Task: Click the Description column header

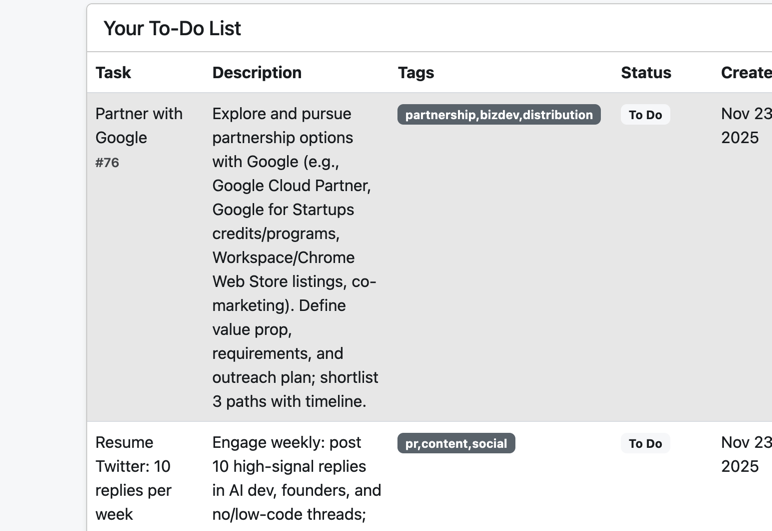Action: (x=256, y=73)
